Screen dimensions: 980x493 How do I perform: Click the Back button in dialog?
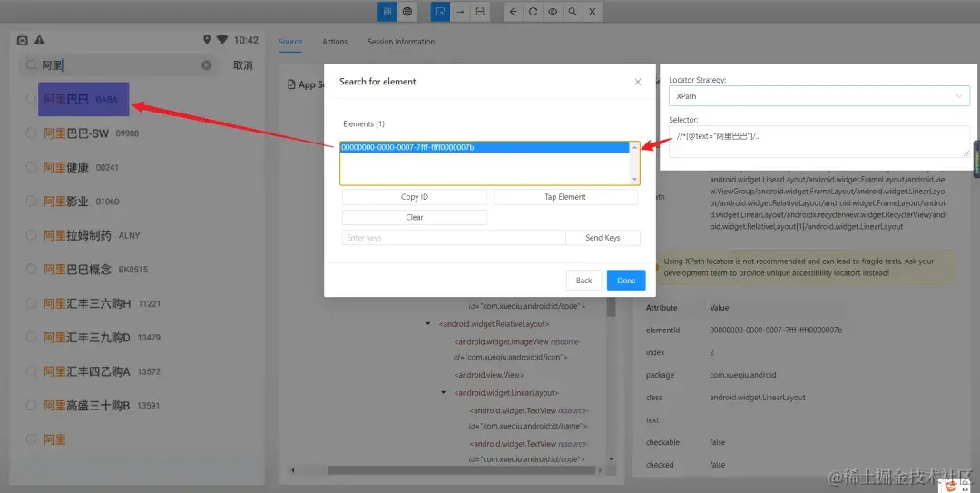[x=583, y=281]
